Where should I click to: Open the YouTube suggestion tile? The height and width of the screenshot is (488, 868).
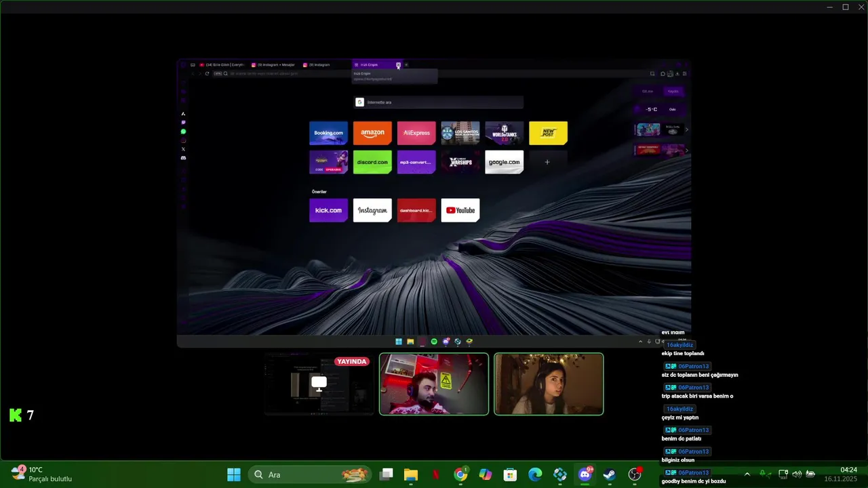[460, 210]
